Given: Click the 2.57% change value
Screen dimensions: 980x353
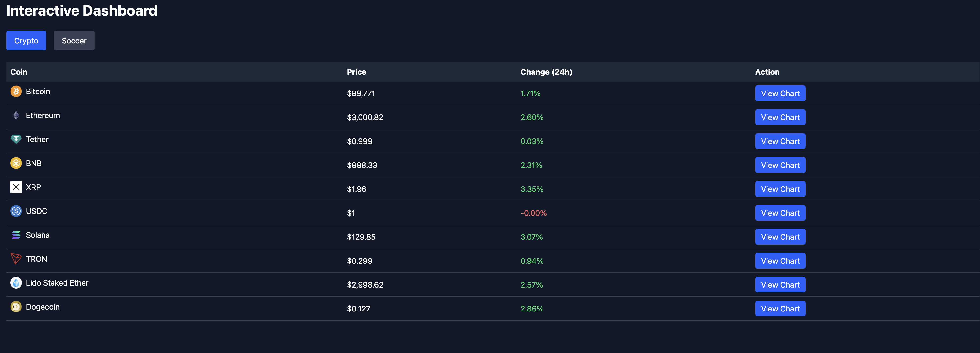Looking at the screenshot, I should point(532,285).
